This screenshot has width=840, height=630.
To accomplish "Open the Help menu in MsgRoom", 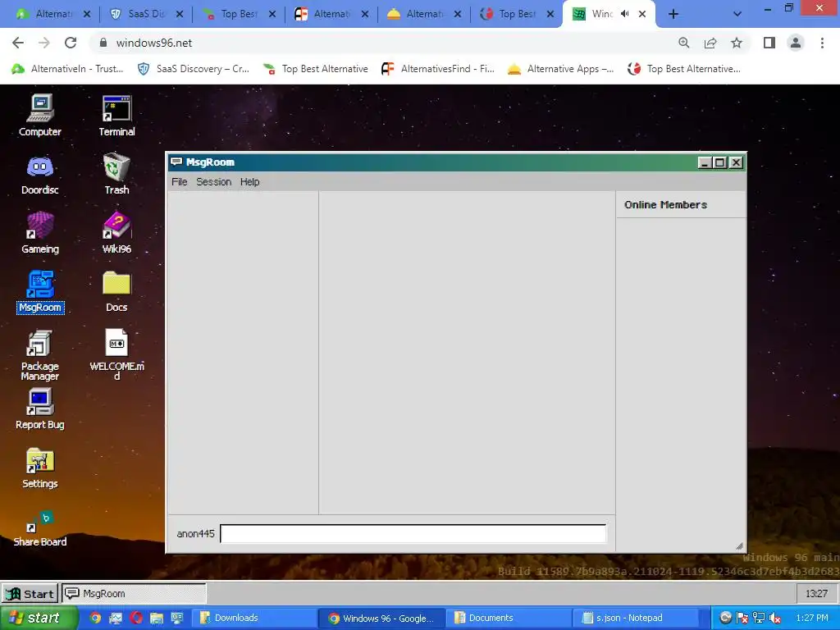I will [x=249, y=181].
